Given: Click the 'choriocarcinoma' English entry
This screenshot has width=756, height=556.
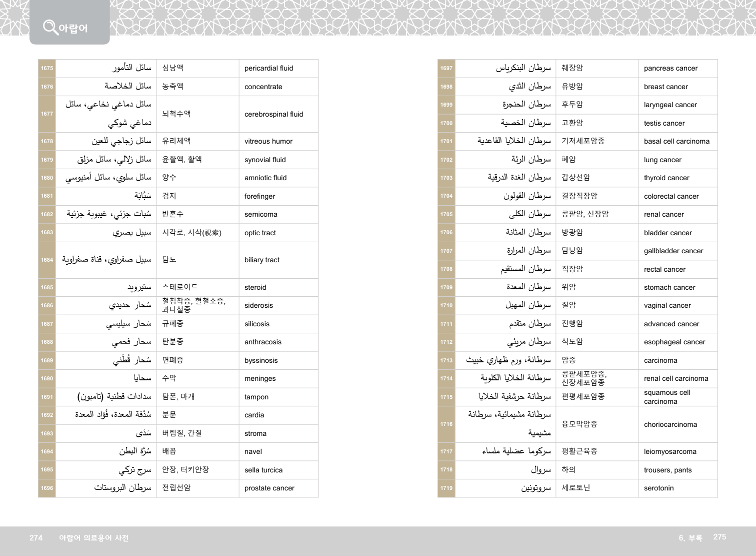Looking at the screenshot, I should click(670, 425).
